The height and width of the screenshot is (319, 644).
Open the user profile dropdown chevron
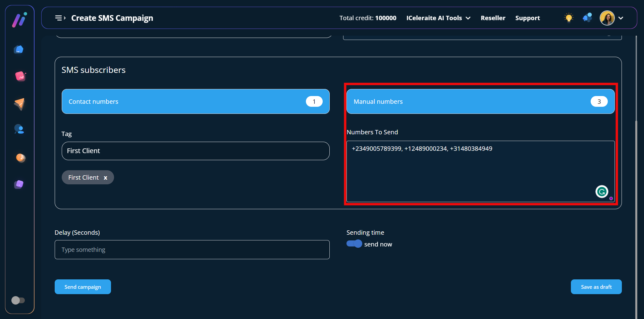click(x=621, y=18)
